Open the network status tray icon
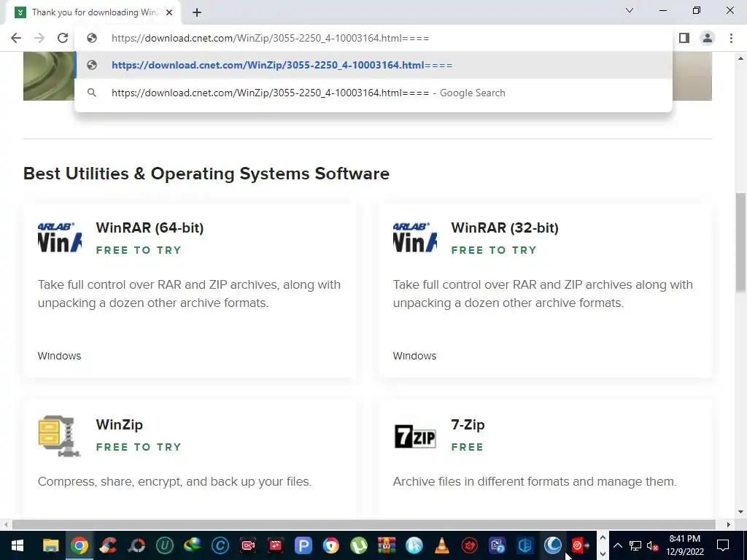 [635, 545]
